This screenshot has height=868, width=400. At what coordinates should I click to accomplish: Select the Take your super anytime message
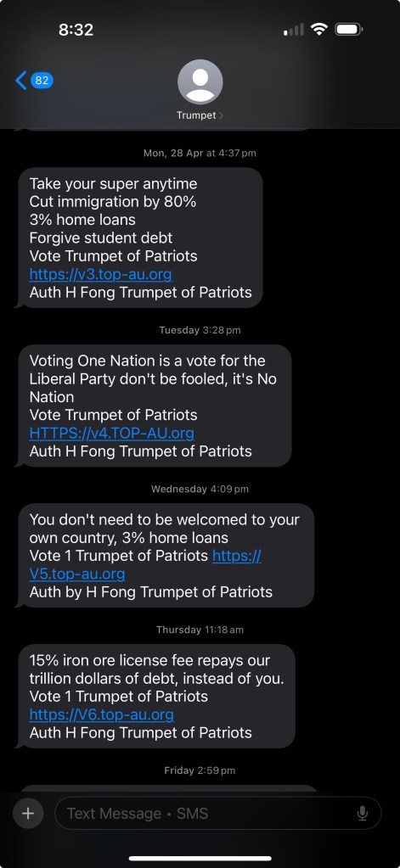pos(140,238)
